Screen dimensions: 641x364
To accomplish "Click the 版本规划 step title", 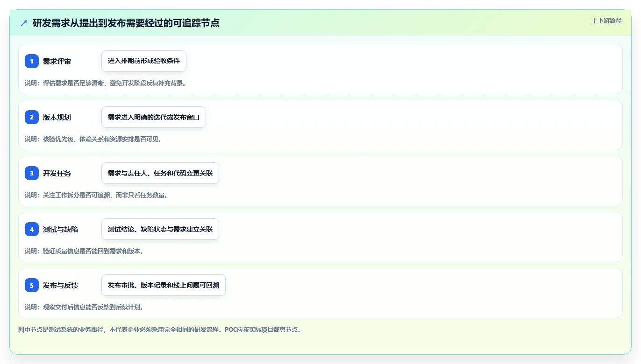I will coord(57,118).
